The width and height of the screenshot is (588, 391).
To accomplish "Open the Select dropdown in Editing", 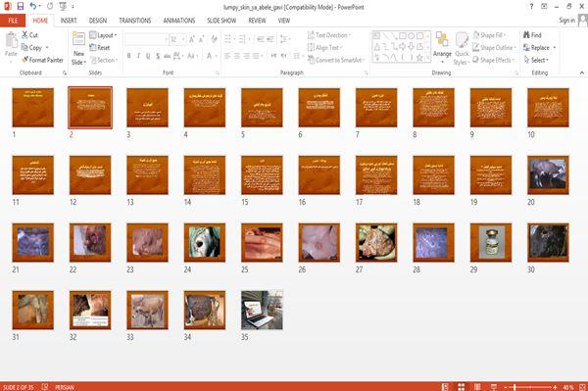I will click(x=536, y=60).
